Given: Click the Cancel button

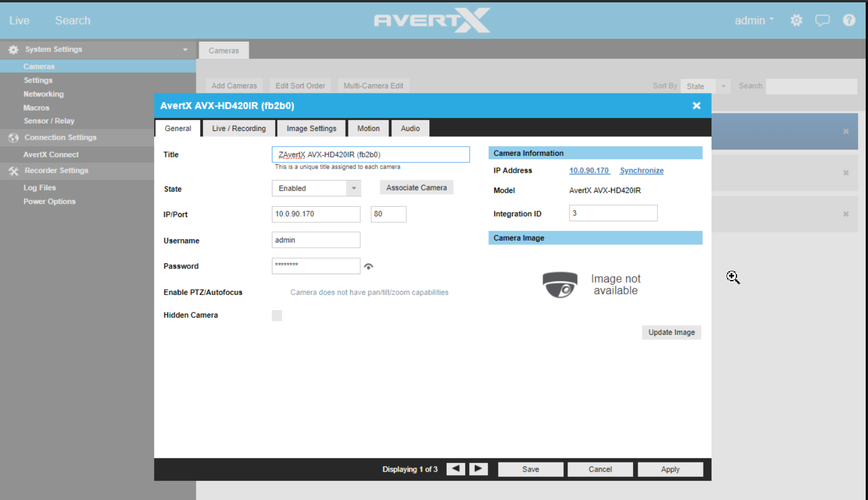Looking at the screenshot, I should (x=600, y=469).
